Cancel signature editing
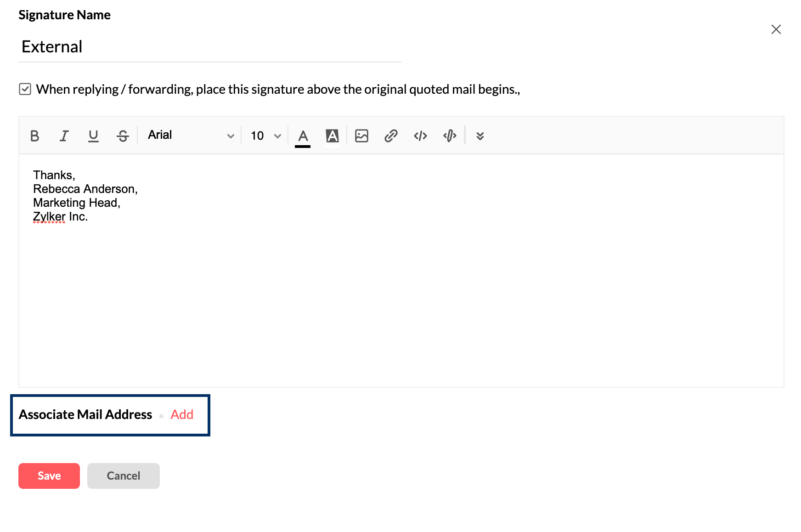This screenshot has height=532, width=801. (x=123, y=475)
